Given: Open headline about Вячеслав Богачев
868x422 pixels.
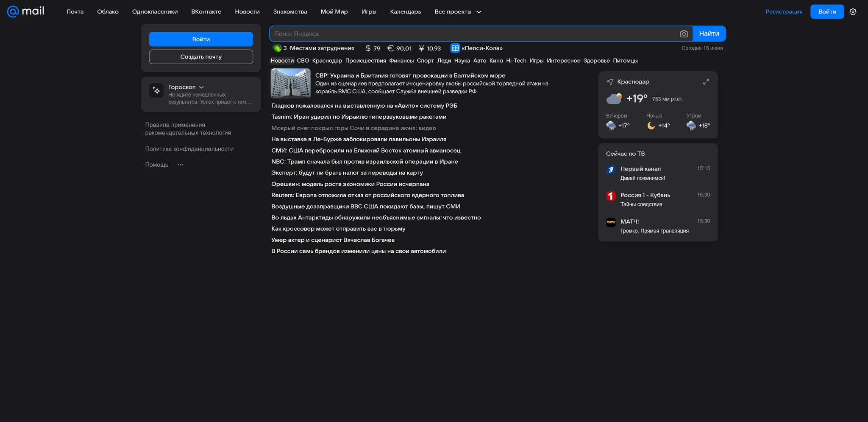Looking at the screenshot, I should pos(333,240).
